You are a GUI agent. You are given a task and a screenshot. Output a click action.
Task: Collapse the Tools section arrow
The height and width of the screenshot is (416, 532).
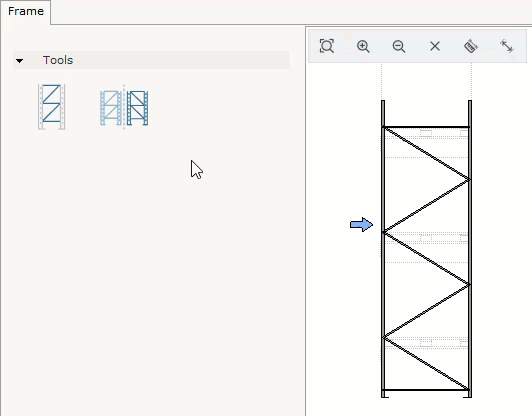tap(19, 61)
